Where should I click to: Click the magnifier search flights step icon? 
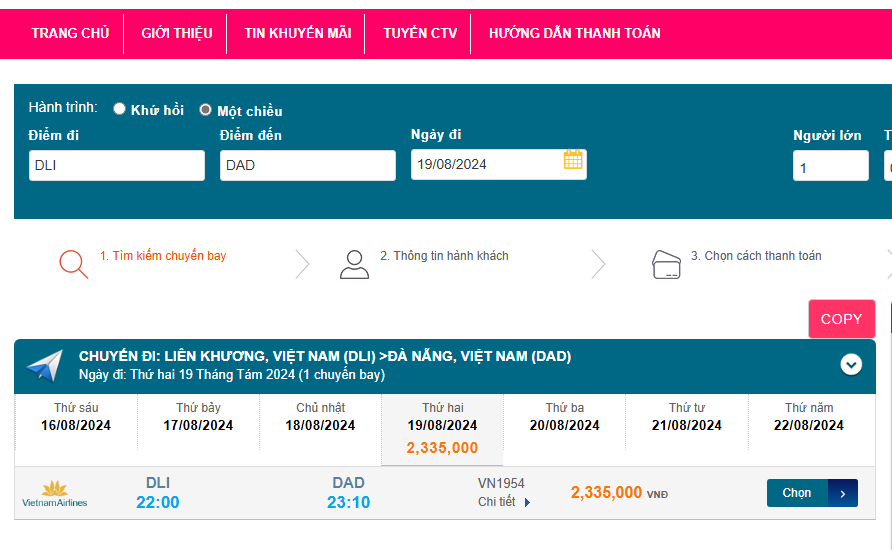pyautogui.click(x=73, y=262)
